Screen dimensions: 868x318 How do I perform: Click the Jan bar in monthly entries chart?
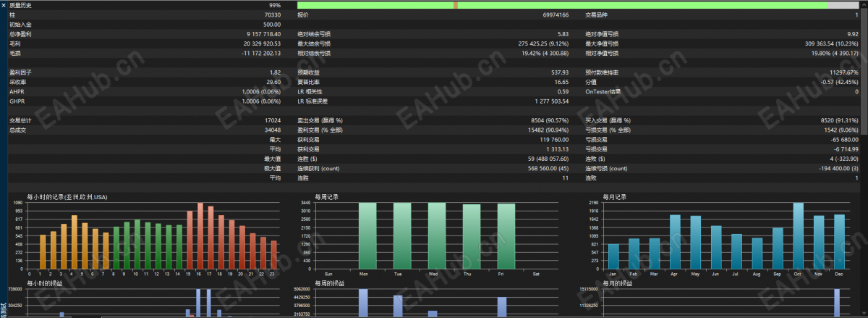[613, 256]
